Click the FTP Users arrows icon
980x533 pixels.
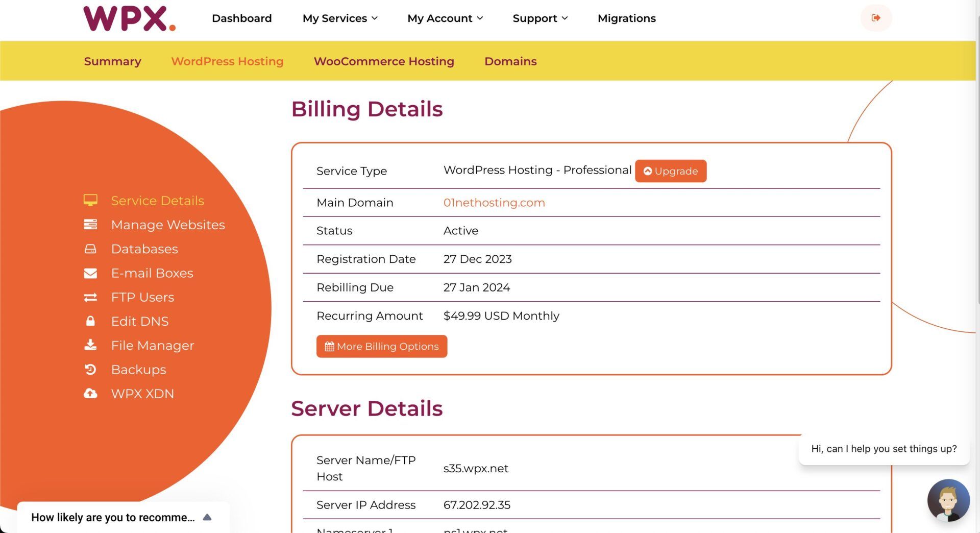coord(90,297)
